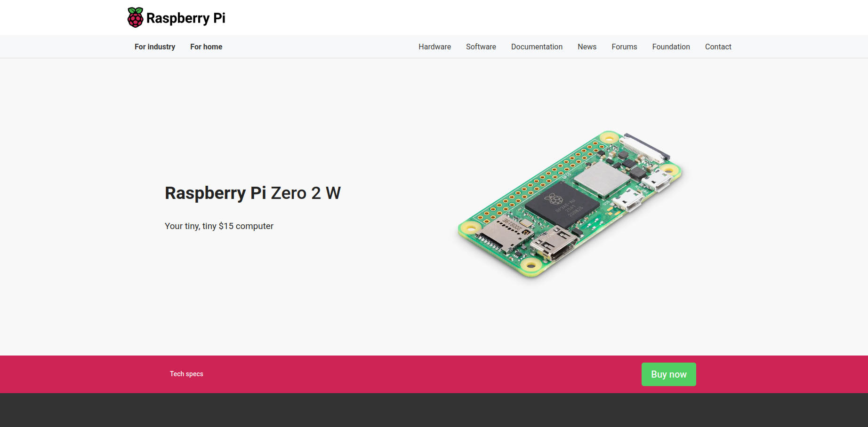Go to the Contact page
The width and height of the screenshot is (868, 427).
(718, 47)
